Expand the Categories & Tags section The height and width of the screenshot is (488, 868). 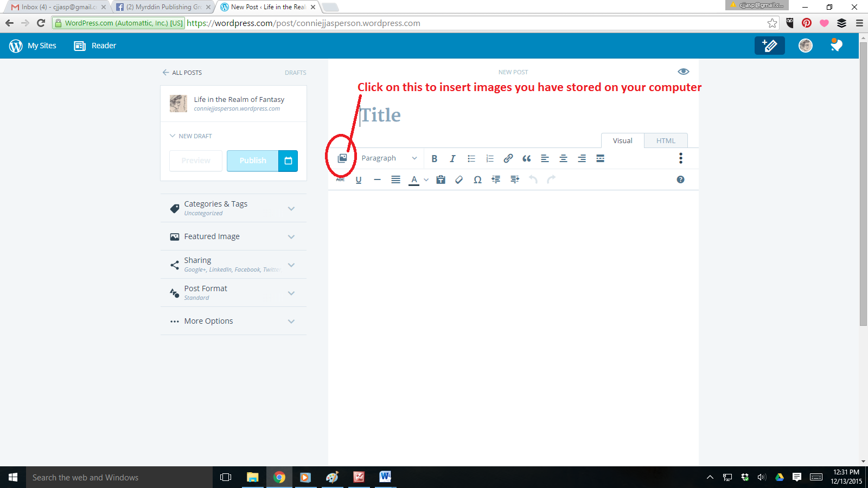[x=233, y=208]
